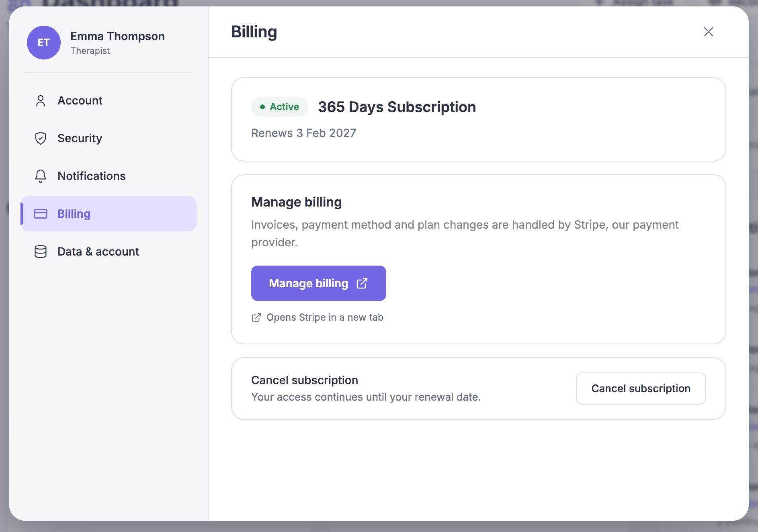This screenshot has height=532, width=758.
Task: Click the Notifications bell icon
Action: click(x=41, y=176)
